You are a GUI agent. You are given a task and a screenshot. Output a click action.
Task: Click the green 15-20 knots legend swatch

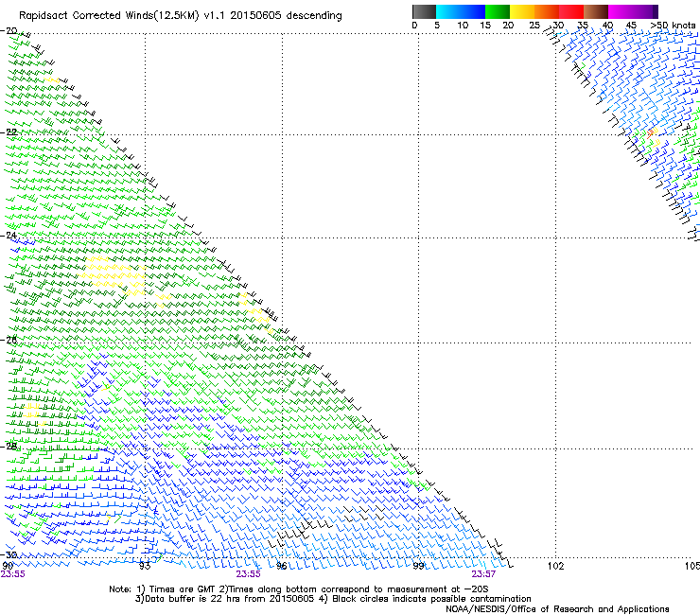click(x=498, y=11)
